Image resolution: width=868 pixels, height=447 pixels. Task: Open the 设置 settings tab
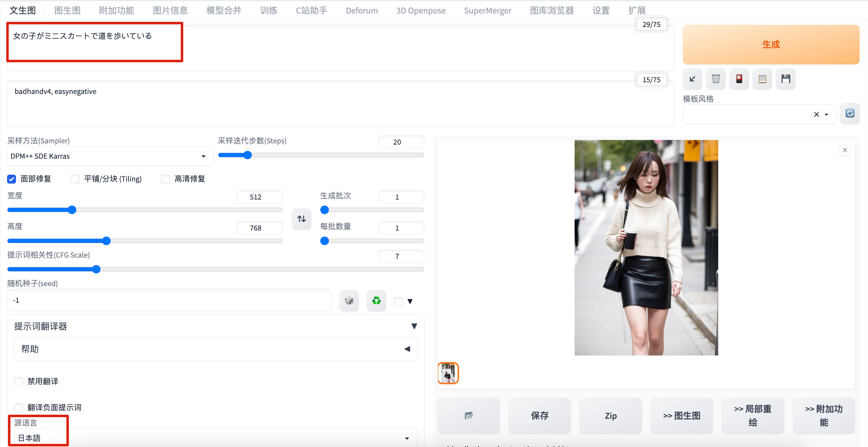click(601, 10)
